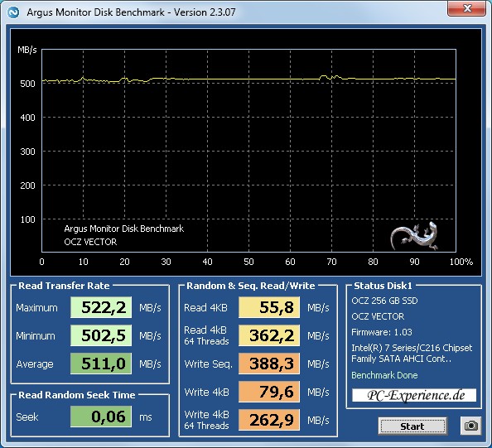Click the 'Random & Seq. Read/Write' group heading
492x448 pixels.
251,286
